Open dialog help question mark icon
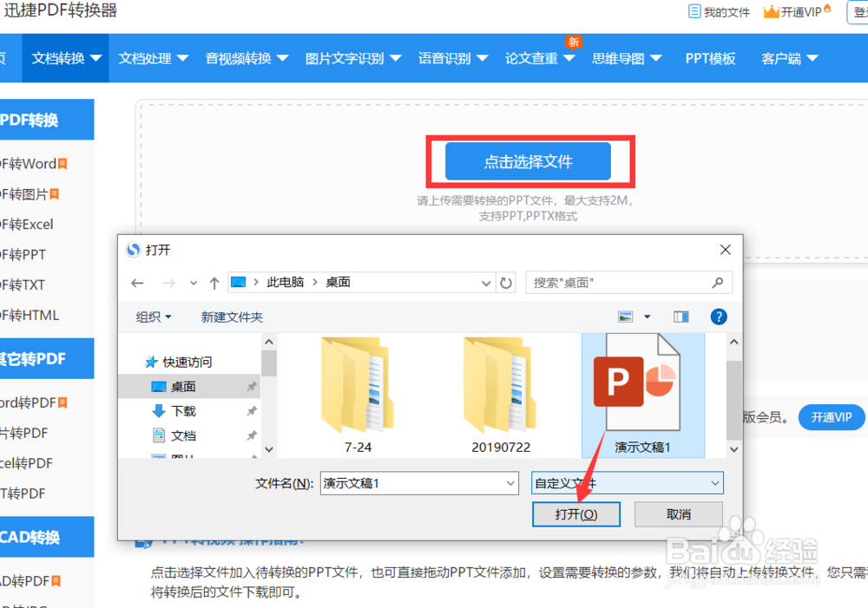This screenshot has height=608, width=868. (x=719, y=317)
